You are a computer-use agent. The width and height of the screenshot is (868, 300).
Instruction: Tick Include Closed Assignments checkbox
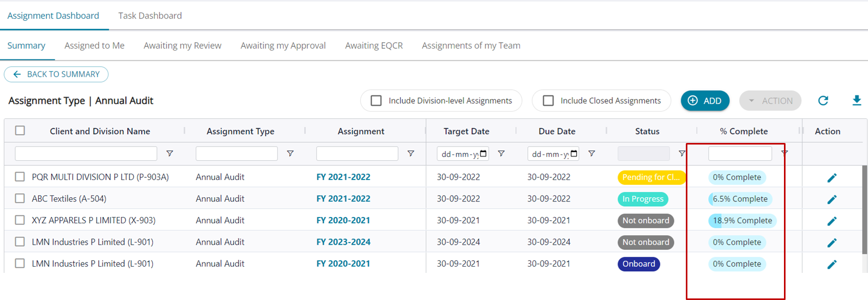coord(548,101)
